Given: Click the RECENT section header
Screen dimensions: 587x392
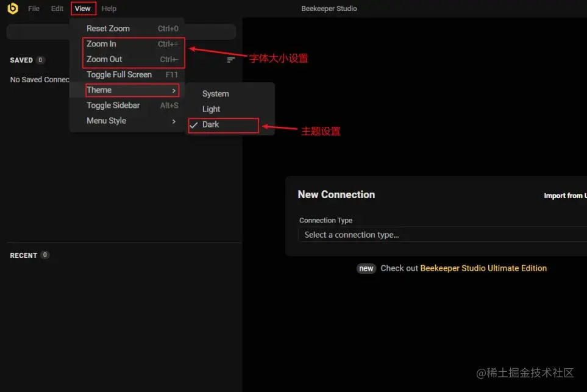Looking at the screenshot, I should [x=23, y=255].
